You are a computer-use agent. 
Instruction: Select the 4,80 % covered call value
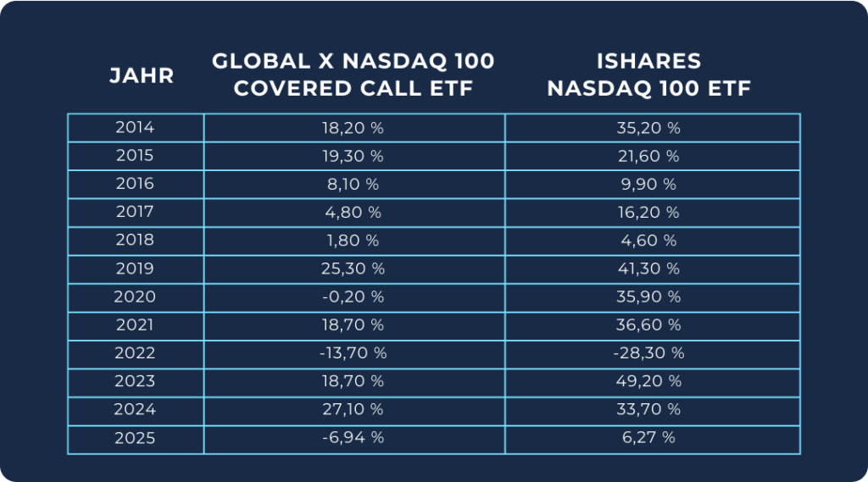click(x=354, y=213)
